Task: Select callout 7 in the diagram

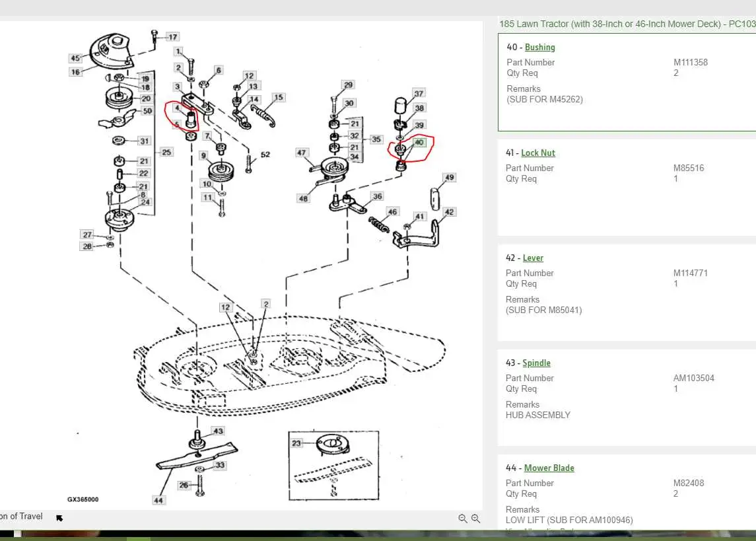Action: 207,136
